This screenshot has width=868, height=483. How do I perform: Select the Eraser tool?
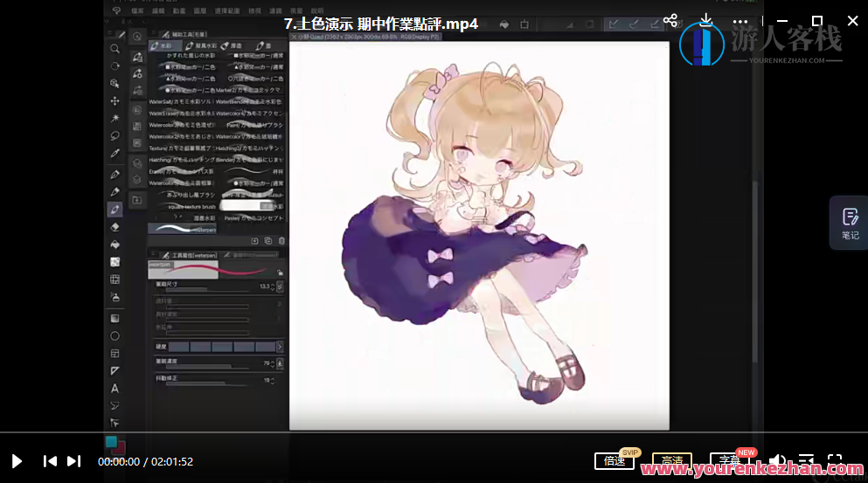115,226
